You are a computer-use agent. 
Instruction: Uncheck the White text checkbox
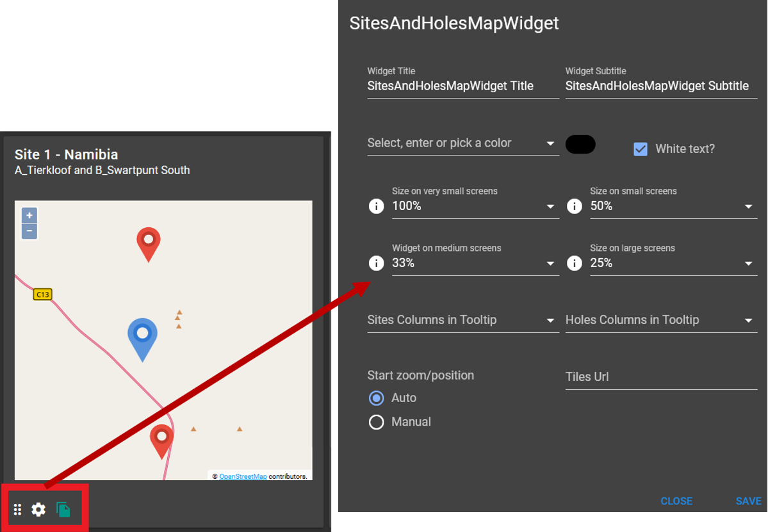pos(641,149)
